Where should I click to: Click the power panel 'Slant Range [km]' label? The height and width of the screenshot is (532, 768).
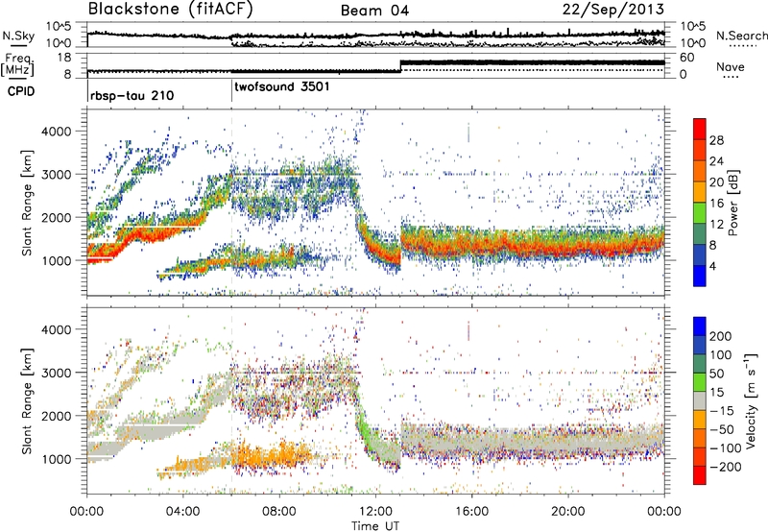(27, 203)
